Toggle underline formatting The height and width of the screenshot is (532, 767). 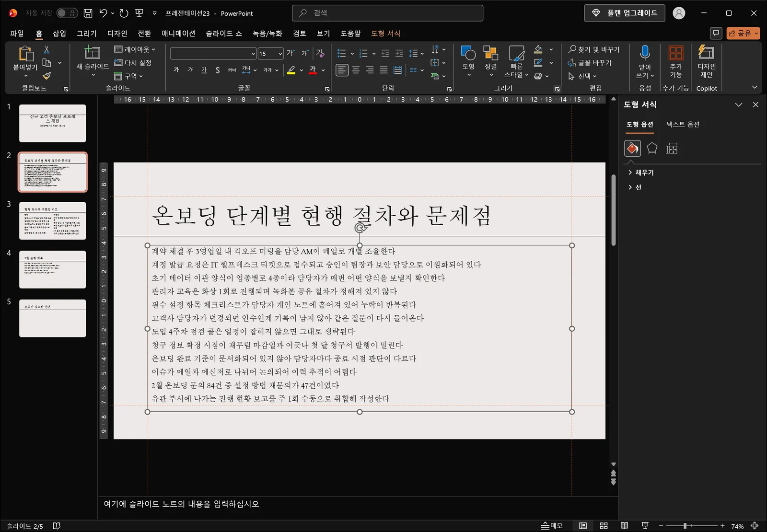[x=204, y=70]
